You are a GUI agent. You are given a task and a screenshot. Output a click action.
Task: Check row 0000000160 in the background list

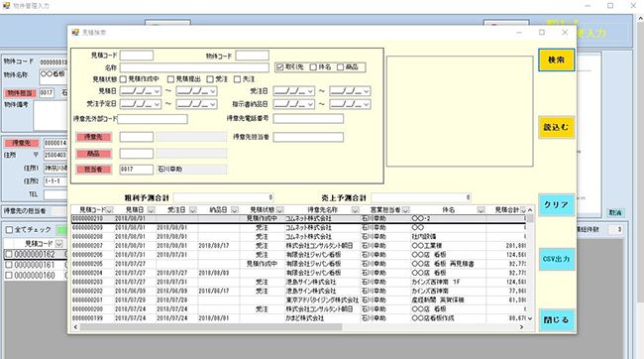[9, 276]
